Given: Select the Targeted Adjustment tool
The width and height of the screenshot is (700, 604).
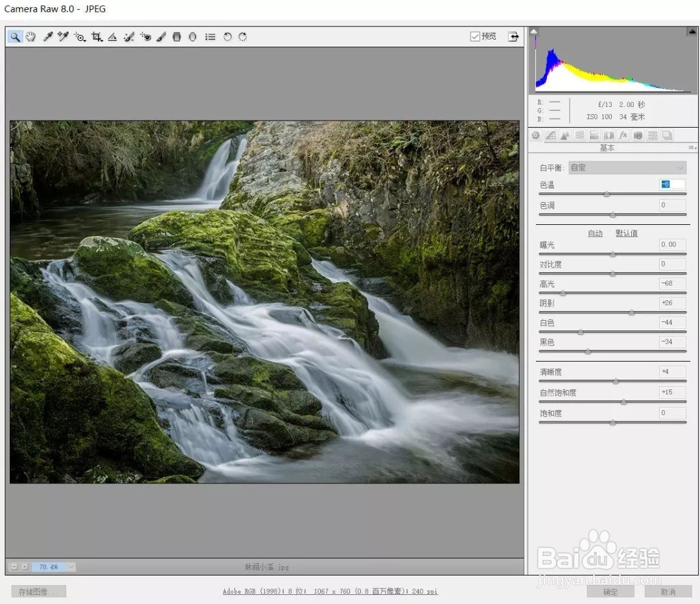Looking at the screenshot, I should tap(80, 36).
